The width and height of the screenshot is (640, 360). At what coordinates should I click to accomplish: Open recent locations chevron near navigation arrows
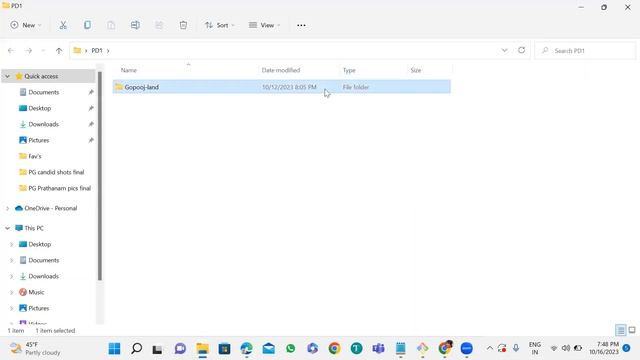point(43,51)
